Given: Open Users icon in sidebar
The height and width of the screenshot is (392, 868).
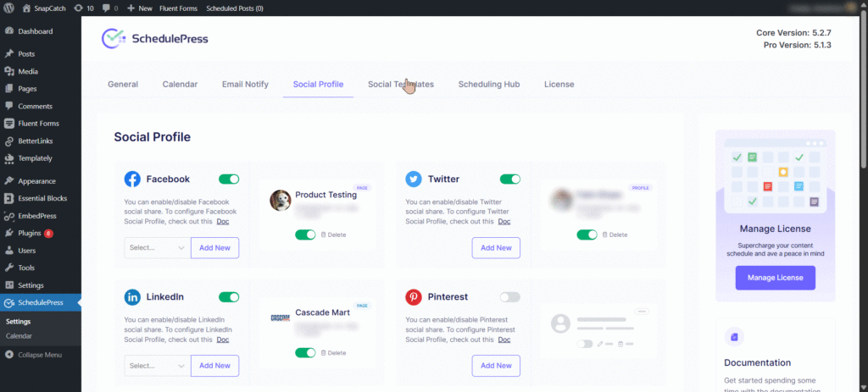Looking at the screenshot, I should coord(8,251).
